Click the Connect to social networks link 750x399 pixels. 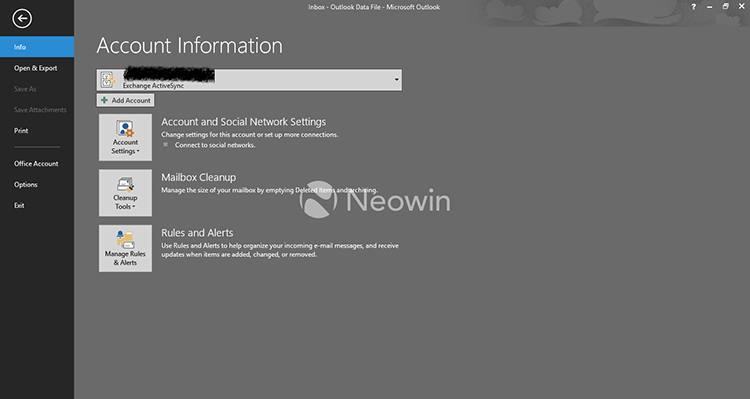pos(215,145)
